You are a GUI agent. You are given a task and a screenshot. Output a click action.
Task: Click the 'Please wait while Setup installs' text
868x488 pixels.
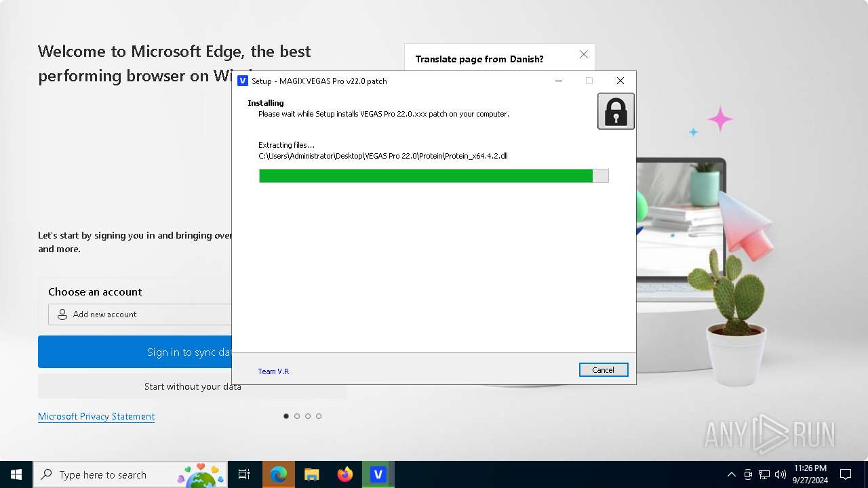click(384, 114)
